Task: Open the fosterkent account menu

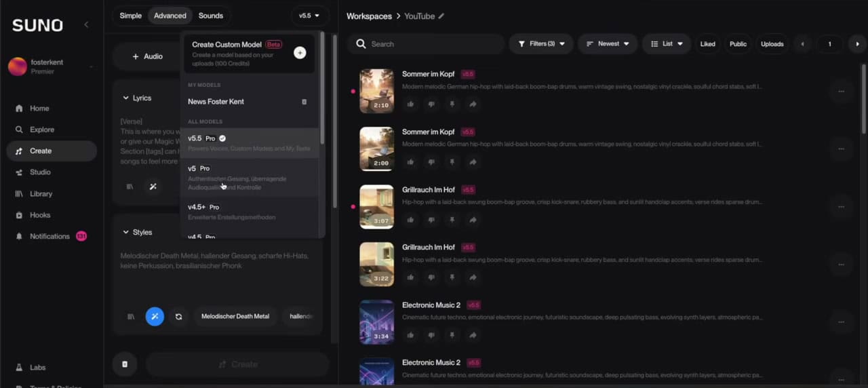Action: coord(52,66)
